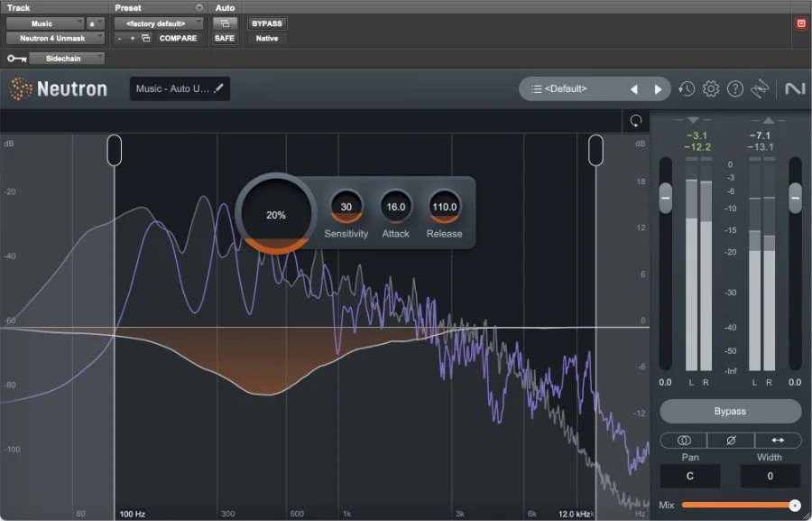The image size is (812, 521).
Task: Edit the preset name with pencil icon
Action: (218, 88)
